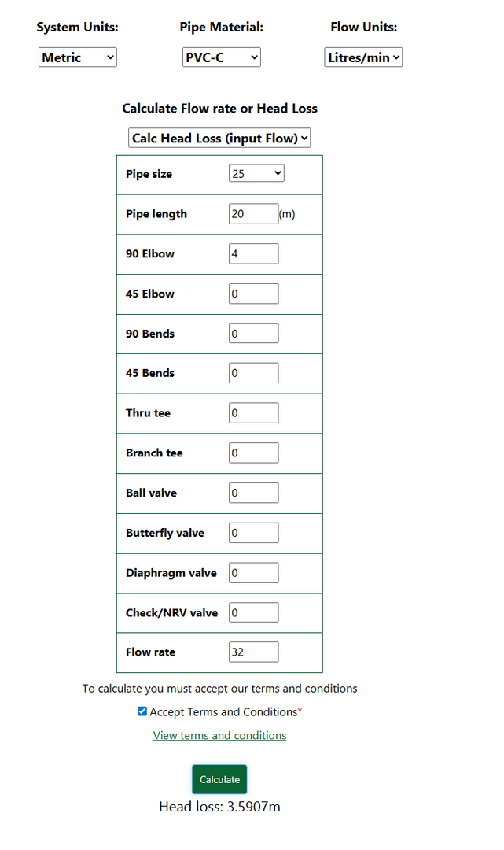This screenshot has height=850, width=504.
Task: Open the Flow Units Litres/min dropdown
Action: click(x=363, y=57)
